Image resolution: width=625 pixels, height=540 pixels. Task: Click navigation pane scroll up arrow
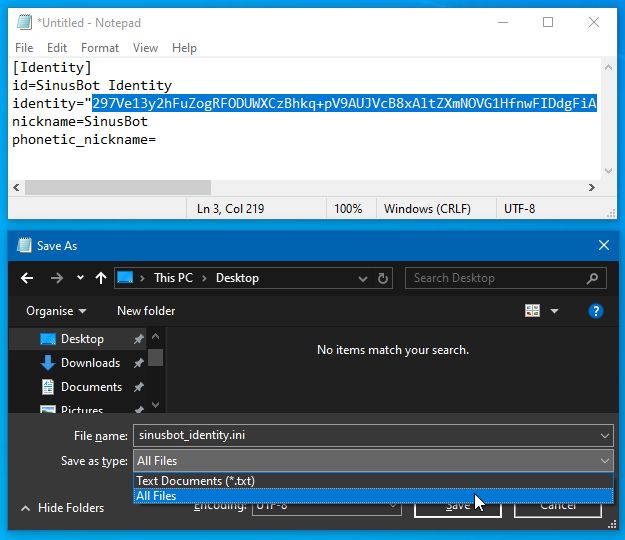point(155,337)
